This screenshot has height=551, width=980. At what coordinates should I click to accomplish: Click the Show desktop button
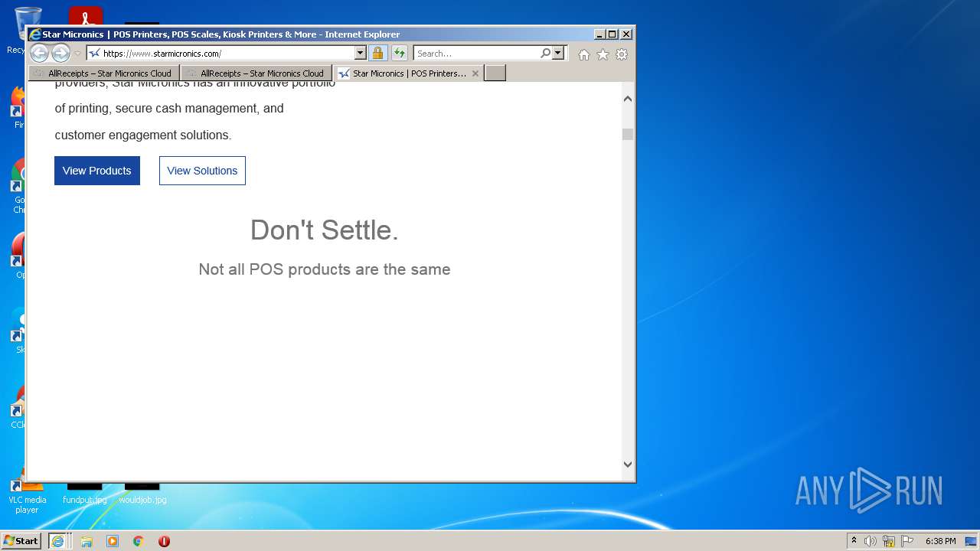[972, 541]
